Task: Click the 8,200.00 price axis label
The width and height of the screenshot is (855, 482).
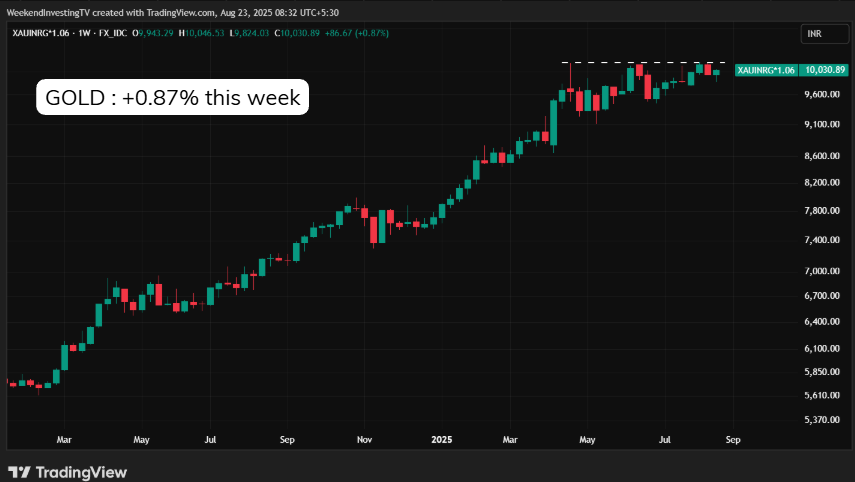Action: 822,183
